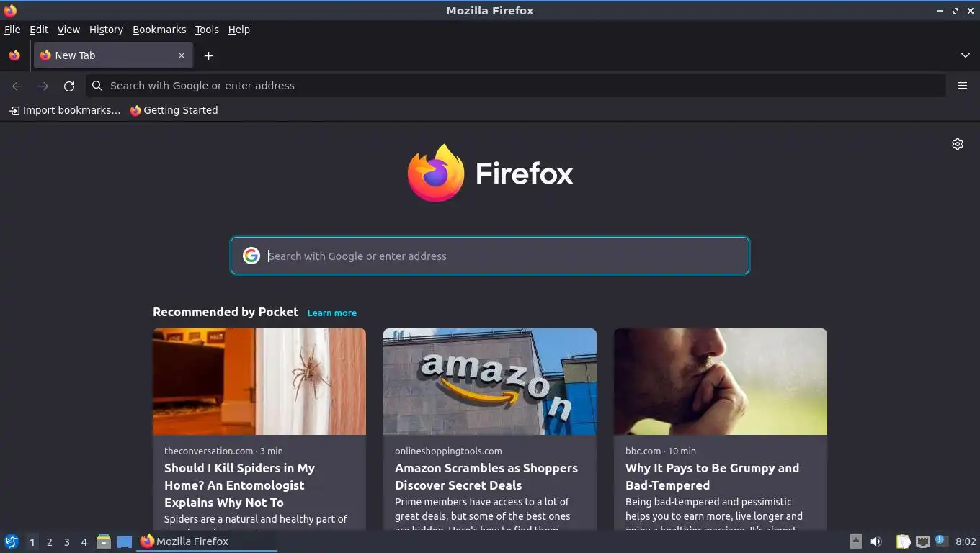Open the View menu
Screen dimensions: 980x553
tap(68, 30)
